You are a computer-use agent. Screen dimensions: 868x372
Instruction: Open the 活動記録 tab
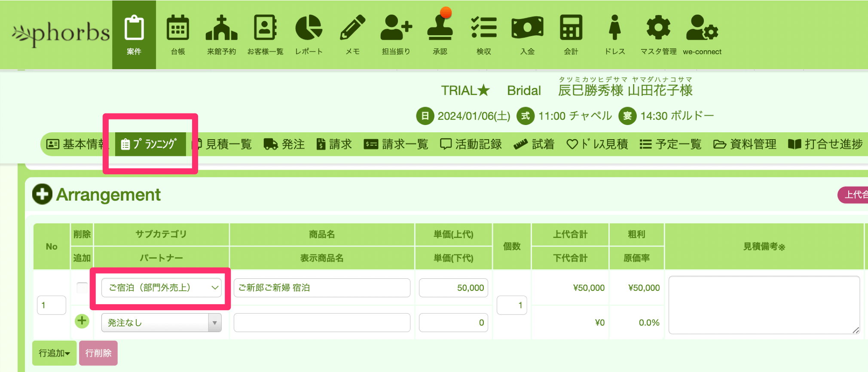point(471,144)
